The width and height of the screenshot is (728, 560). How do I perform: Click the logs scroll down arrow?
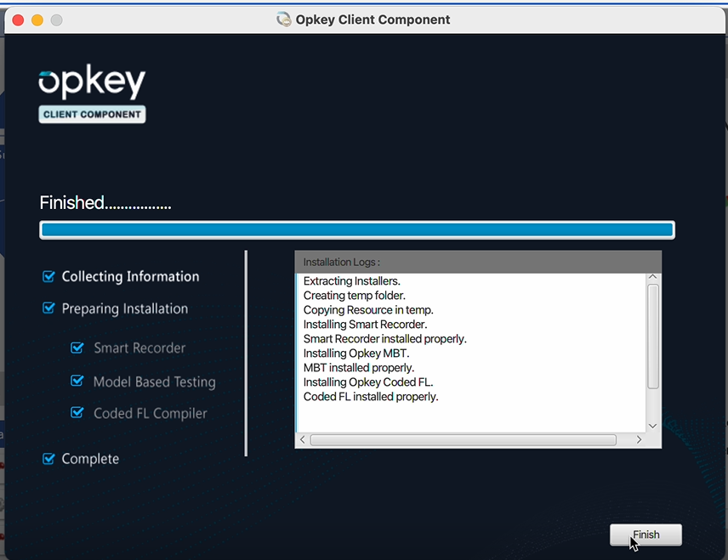652,426
